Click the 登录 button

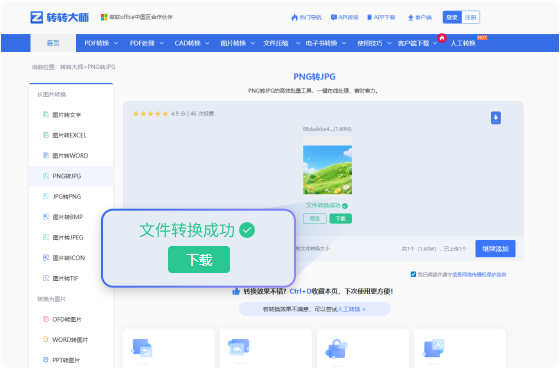[x=452, y=17]
